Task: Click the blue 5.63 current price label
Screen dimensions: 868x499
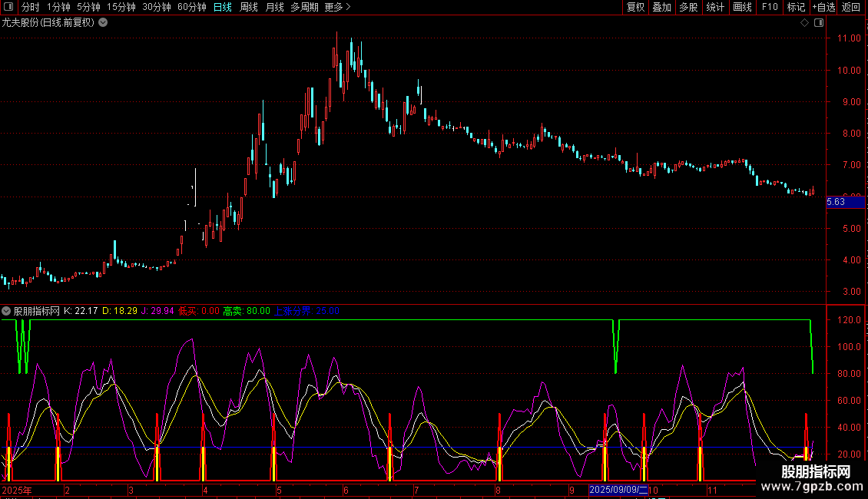Action: pyautogui.click(x=843, y=202)
